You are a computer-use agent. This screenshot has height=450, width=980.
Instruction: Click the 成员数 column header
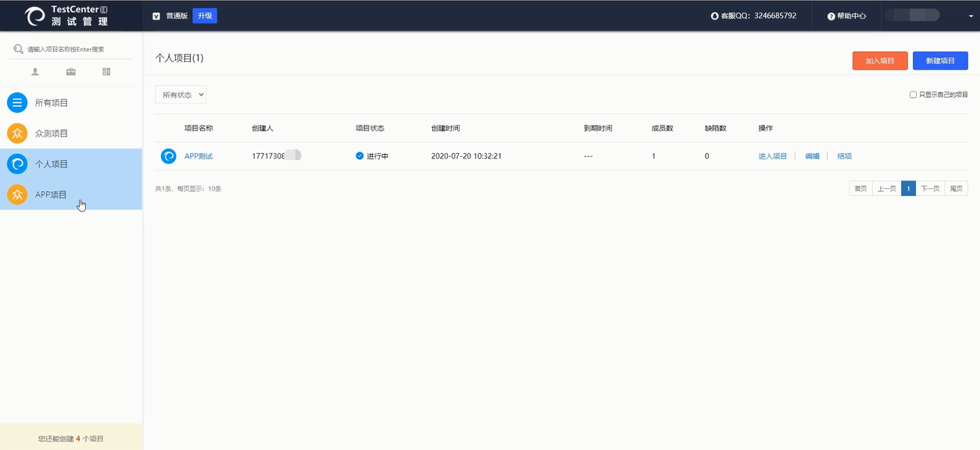click(x=663, y=128)
